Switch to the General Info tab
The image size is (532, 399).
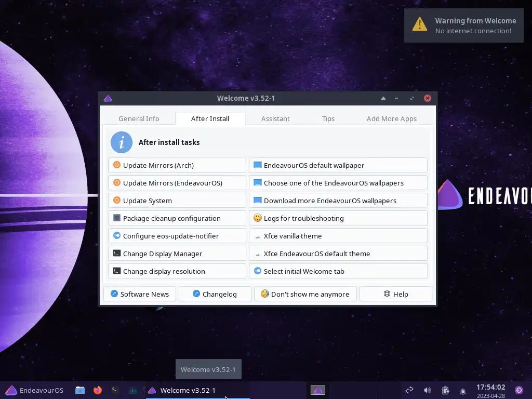[x=139, y=118]
